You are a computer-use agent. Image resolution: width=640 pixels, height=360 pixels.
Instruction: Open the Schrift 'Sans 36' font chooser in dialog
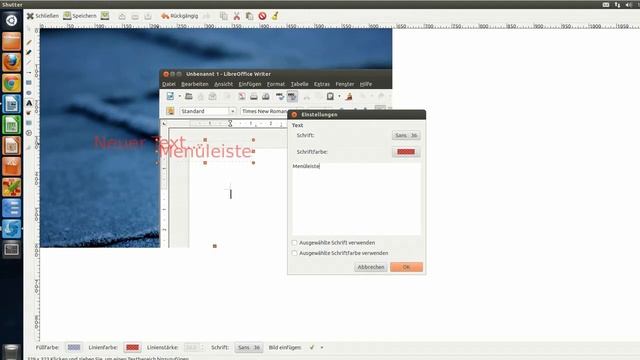(x=406, y=135)
